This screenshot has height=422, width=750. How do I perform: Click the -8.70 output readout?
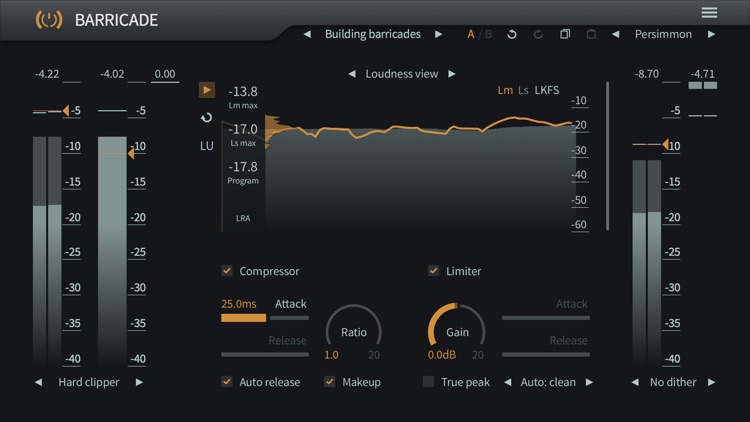(647, 74)
